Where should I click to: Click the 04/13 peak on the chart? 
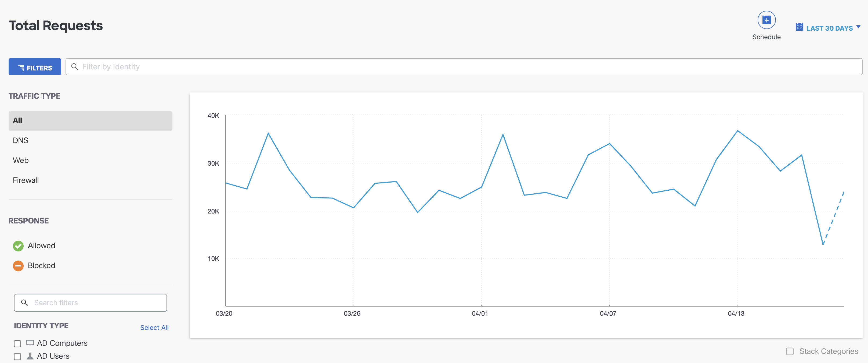tap(737, 131)
